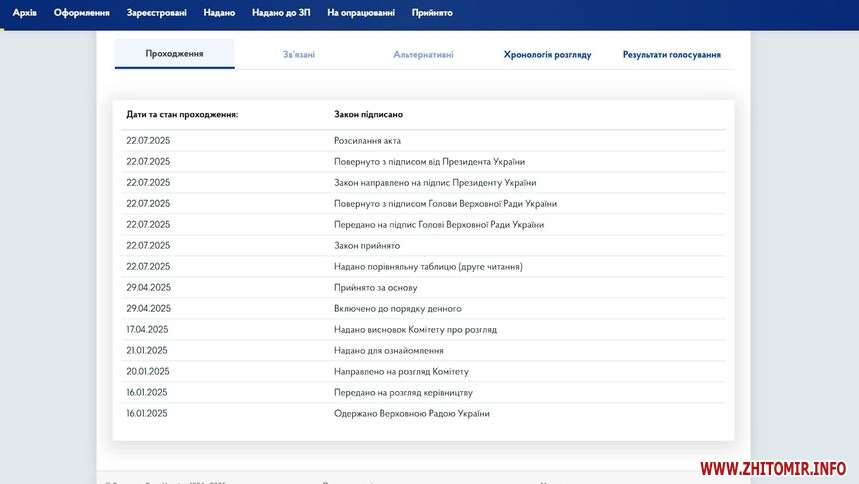Viewport: 859px width, 484px height.
Task: Open the Альтернативні tab
Action: [423, 55]
